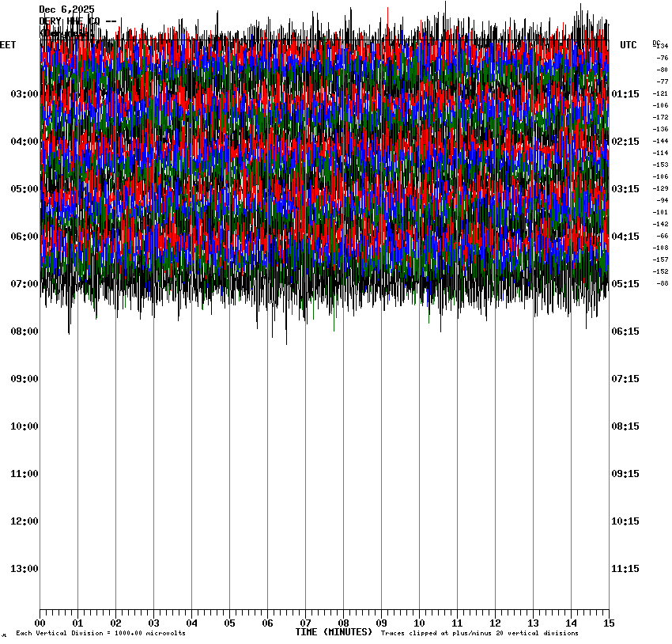Click minute 10 on the bottom axis
Viewport: 672px width, 644px height.
pyautogui.click(x=419, y=623)
